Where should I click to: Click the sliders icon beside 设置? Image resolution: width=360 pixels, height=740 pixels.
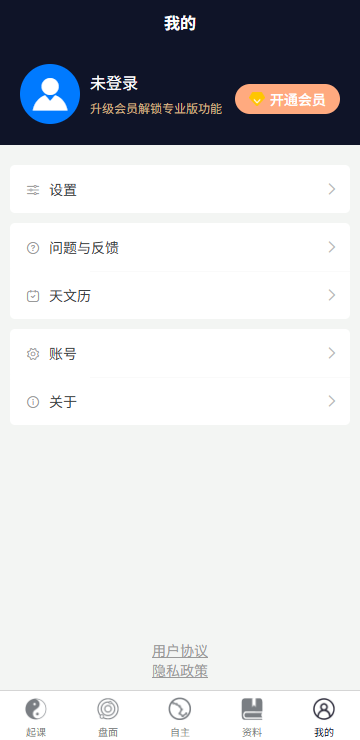click(x=33, y=190)
